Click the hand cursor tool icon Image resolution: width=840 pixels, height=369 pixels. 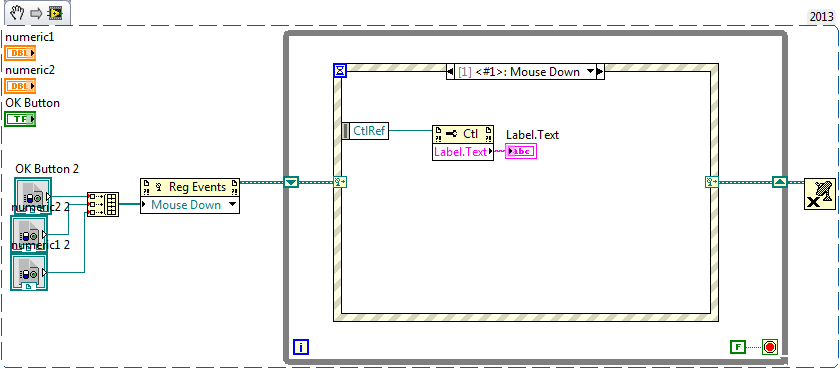click(x=17, y=12)
